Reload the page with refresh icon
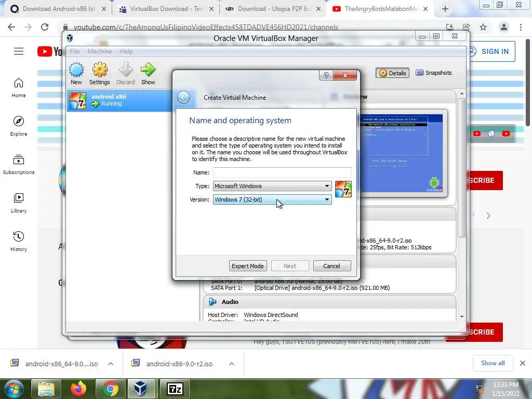This screenshot has height=399, width=532. click(45, 27)
